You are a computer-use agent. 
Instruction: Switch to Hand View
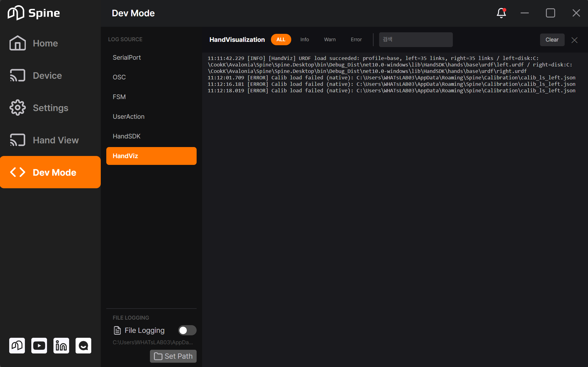(x=50, y=140)
